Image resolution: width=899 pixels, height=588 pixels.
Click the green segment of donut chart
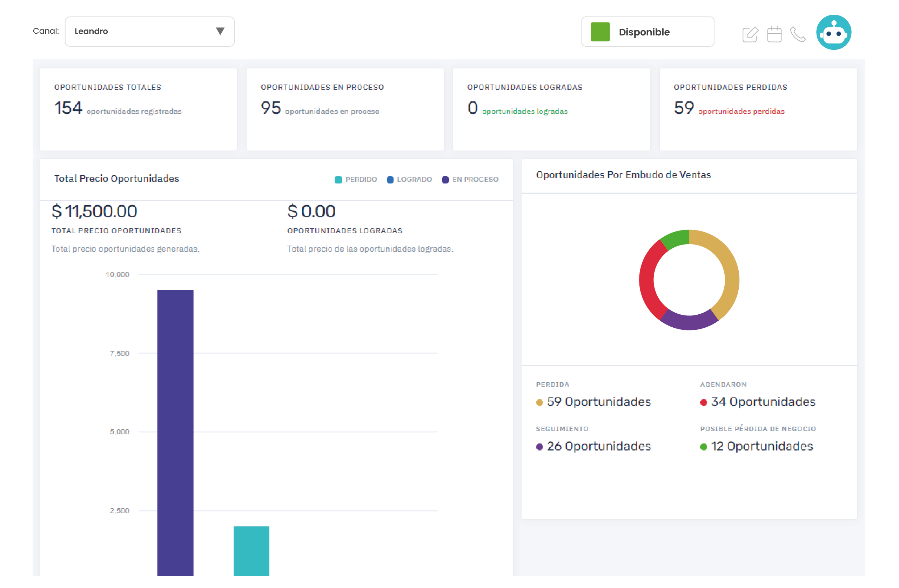tap(676, 239)
